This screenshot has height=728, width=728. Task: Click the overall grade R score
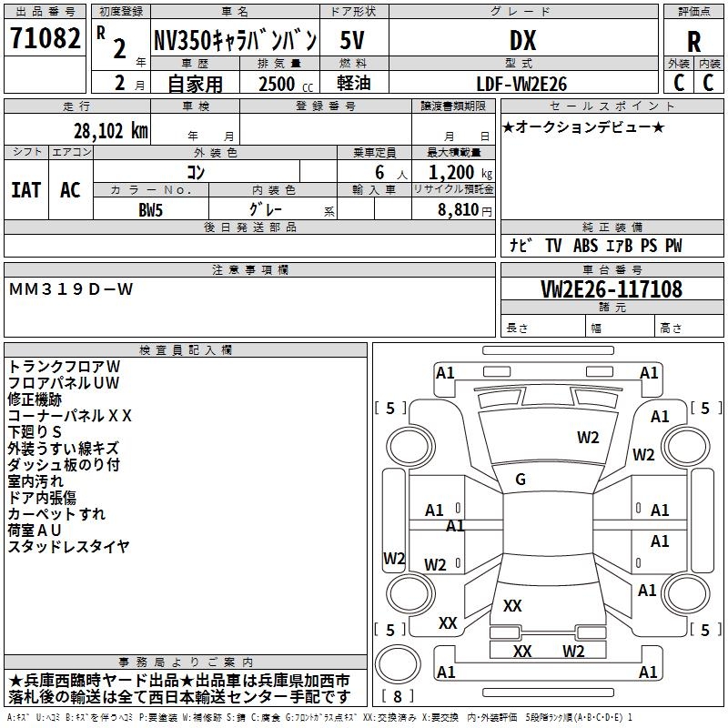click(x=693, y=42)
